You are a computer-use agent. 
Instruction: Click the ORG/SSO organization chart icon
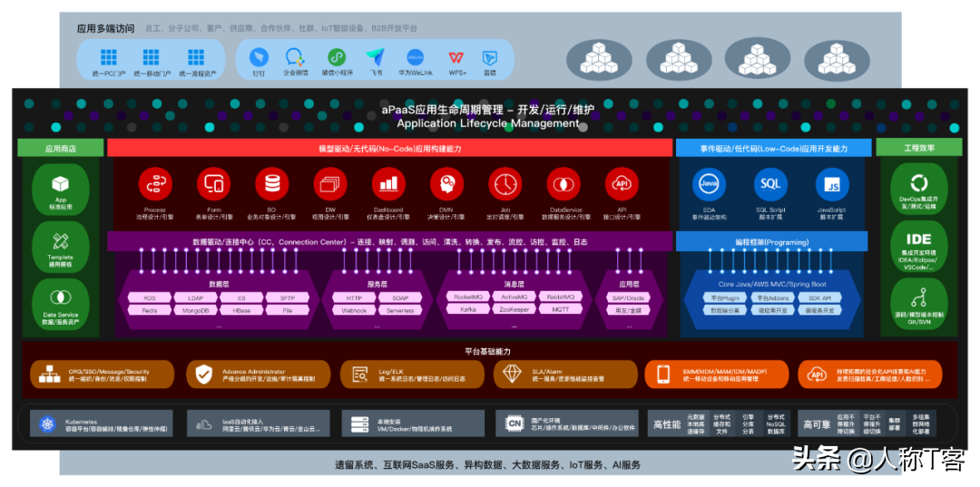click(x=49, y=374)
